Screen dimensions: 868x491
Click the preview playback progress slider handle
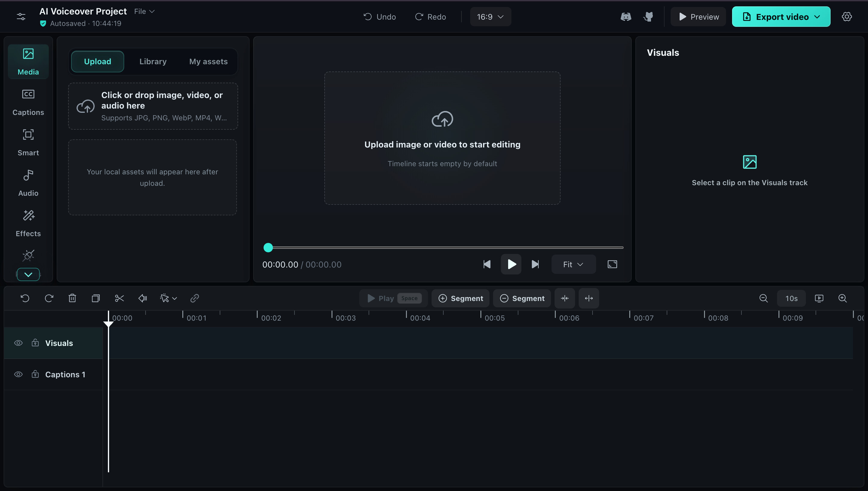268,248
